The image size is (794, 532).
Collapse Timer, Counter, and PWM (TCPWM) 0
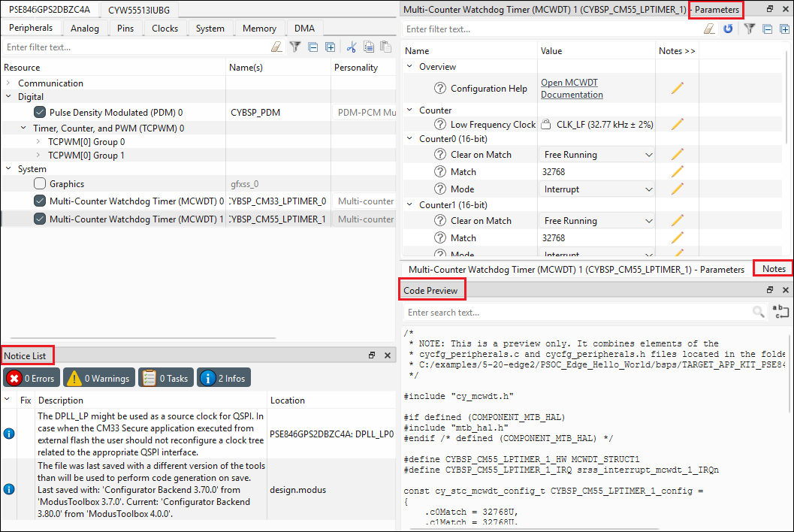(x=23, y=128)
